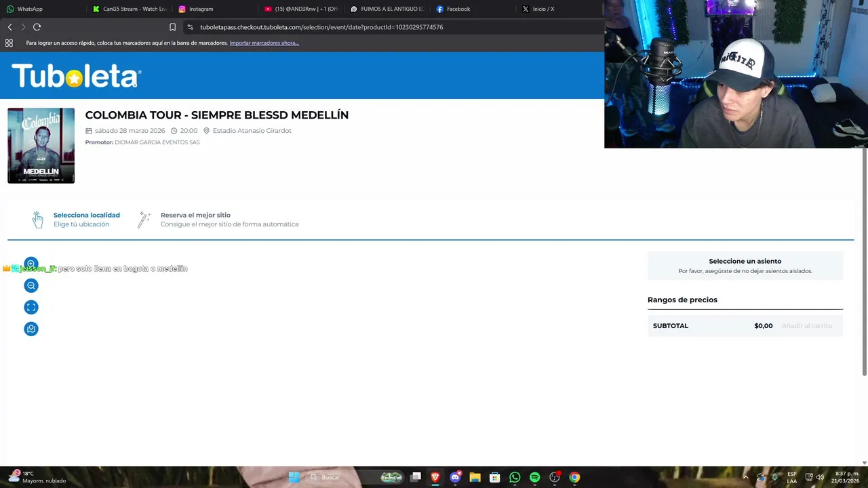Image resolution: width=868 pixels, height=488 pixels.
Task: Open Task View on taskbar
Action: click(416, 477)
